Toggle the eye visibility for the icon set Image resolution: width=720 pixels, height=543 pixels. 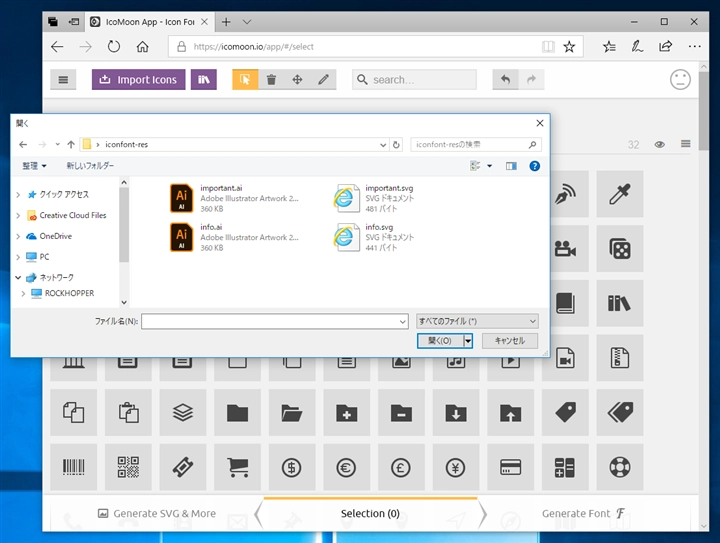click(x=659, y=144)
